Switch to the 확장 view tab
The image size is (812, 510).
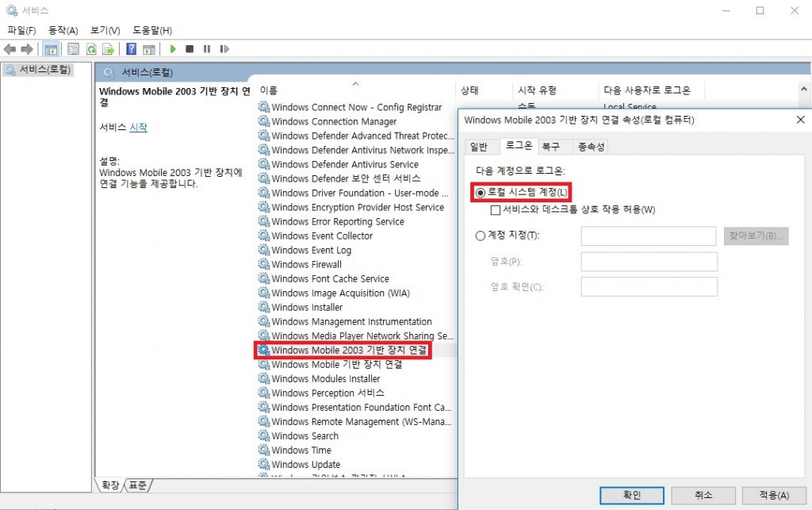[x=110, y=485]
